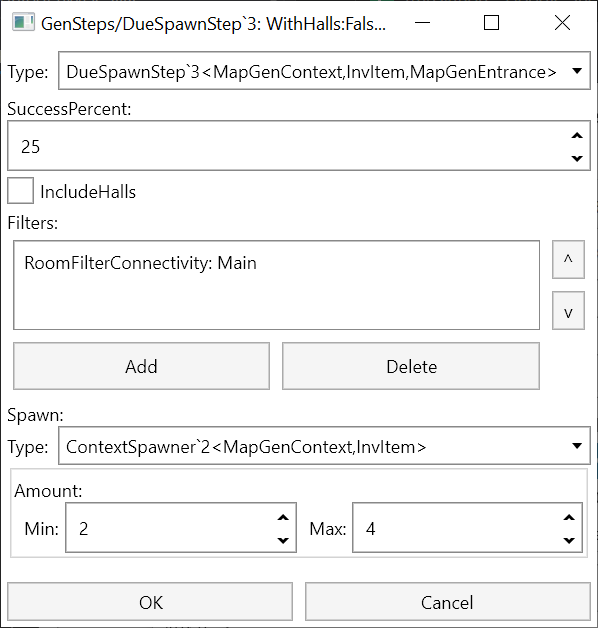Open the ContextSpawner Type dropdown

pyautogui.click(x=324, y=446)
